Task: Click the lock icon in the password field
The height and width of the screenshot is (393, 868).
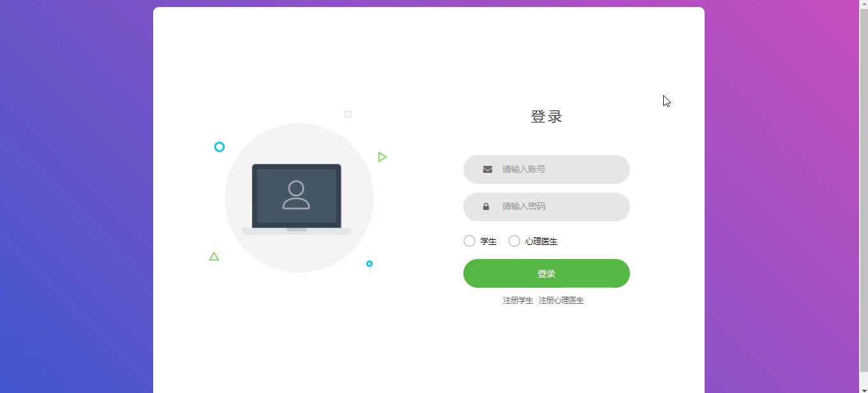Action: pyautogui.click(x=486, y=207)
